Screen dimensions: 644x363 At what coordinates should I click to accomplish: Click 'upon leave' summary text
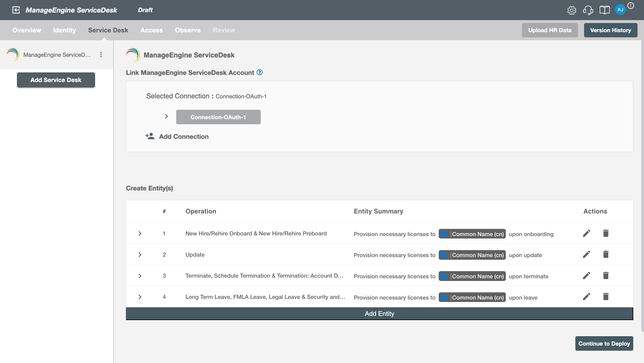[x=523, y=298]
